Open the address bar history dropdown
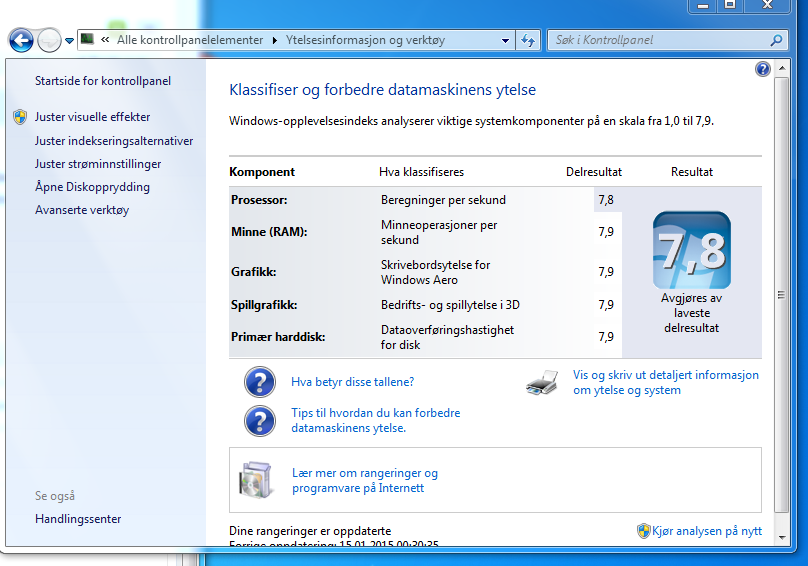The image size is (808, 566). pos(505,40)
